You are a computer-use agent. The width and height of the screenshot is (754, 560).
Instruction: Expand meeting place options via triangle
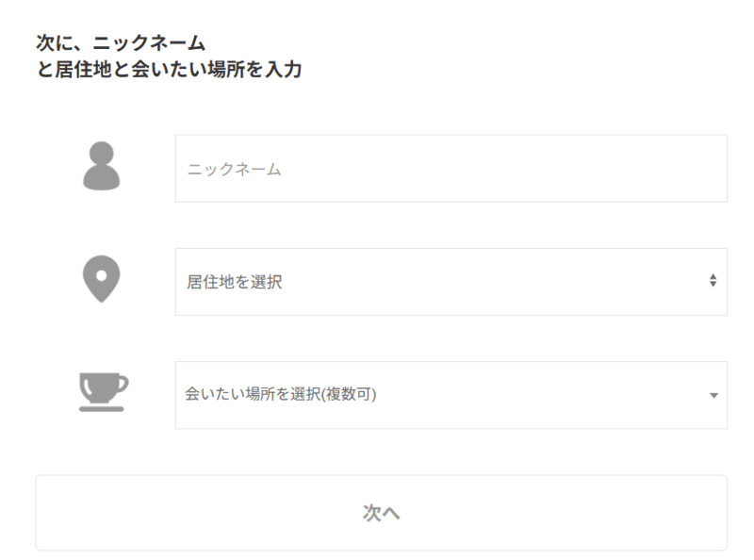(x=713, y=395)
